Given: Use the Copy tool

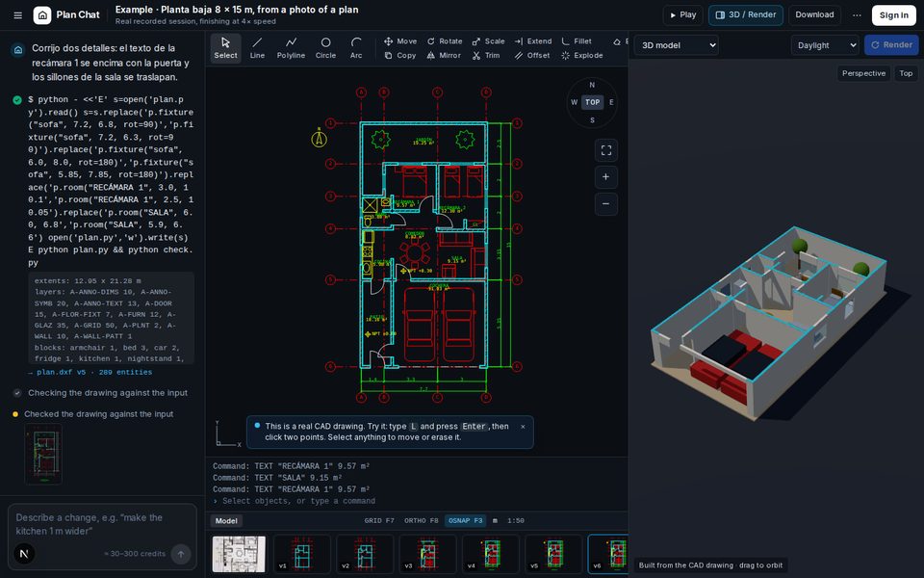Looking at the screenshot, I should coord(400,56).
